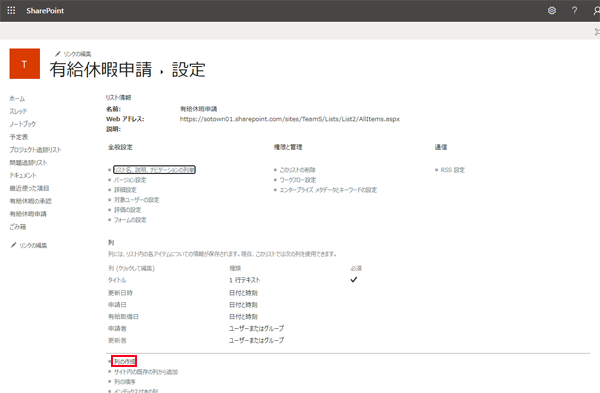The width and height of the screenshot is (600, 393).
Task: Click the 日付と時刻 type for 申請日
Action: [243, 305]
